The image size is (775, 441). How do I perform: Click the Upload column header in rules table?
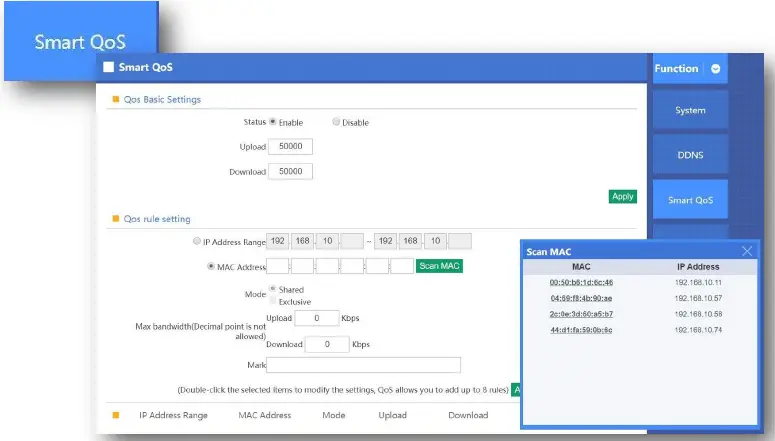392,415
